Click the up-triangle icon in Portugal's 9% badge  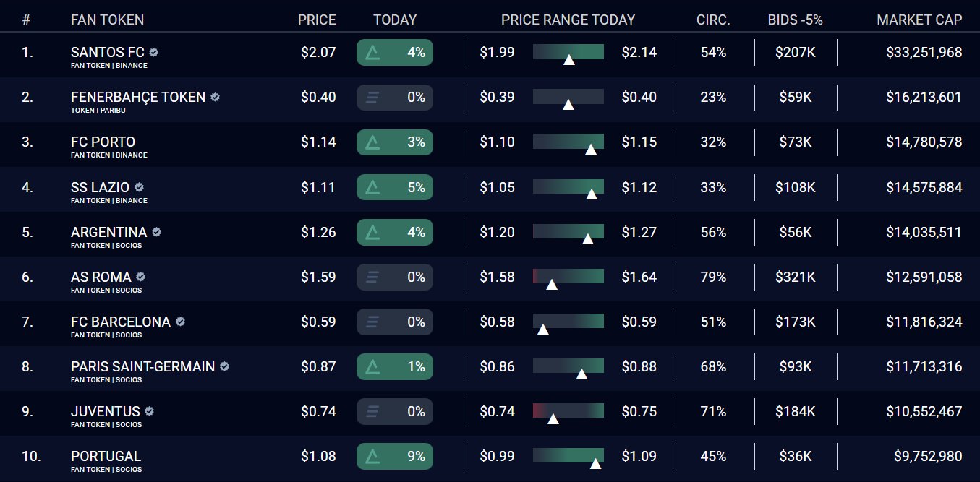coord(372,456)
